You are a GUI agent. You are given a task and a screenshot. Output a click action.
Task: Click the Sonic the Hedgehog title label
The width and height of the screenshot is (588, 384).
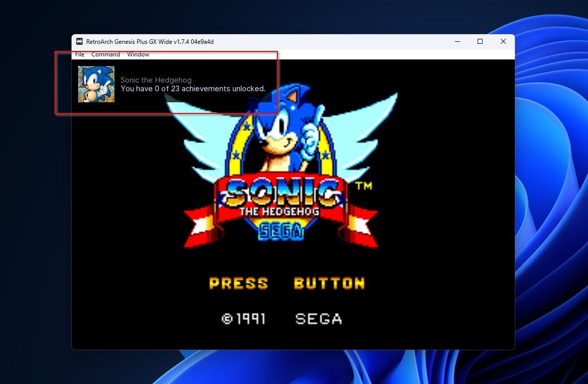coord(155,80)
